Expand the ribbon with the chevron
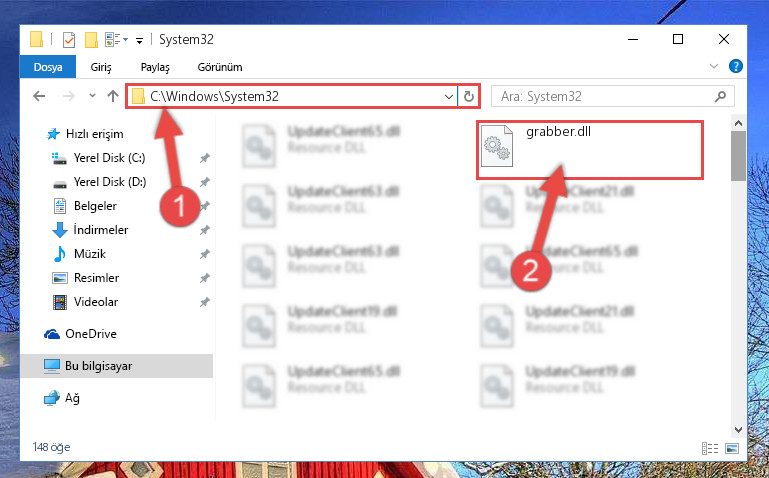The width and height of the screenshot is (769, 478). click(x=714, y=66)
